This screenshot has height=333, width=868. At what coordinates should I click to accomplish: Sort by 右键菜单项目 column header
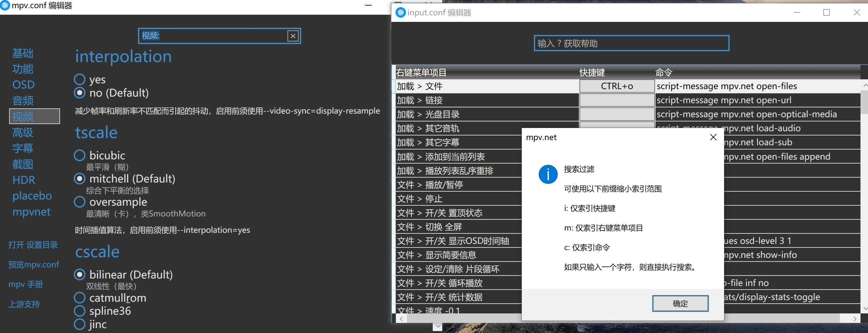click(487, 72)
